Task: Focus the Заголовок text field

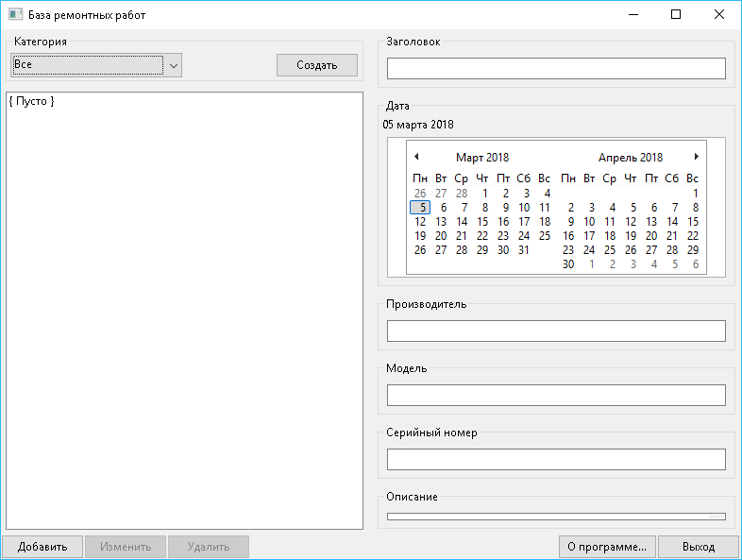Action: [555, 68]
